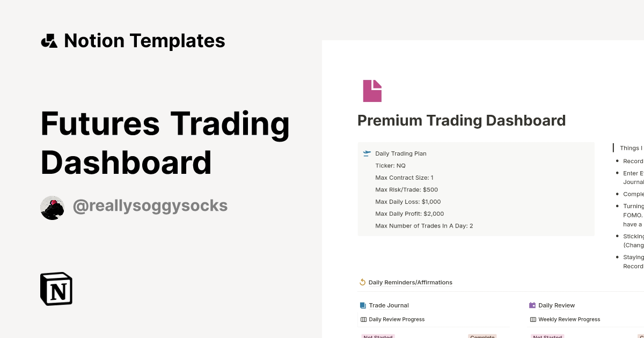Click the blue book icon beside Trade Journal
This screenshot has width=644, height=338.
pyautogui.click(x=363, y=305)
